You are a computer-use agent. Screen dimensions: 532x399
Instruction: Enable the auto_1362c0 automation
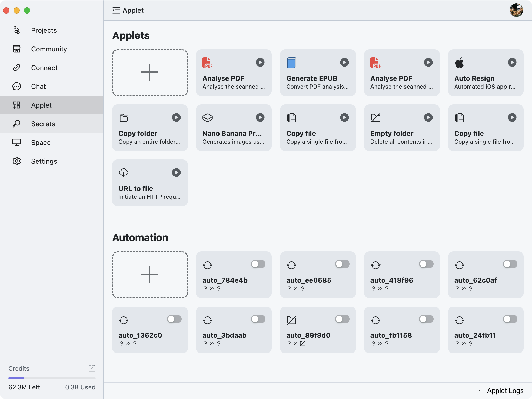pos(174,319)
